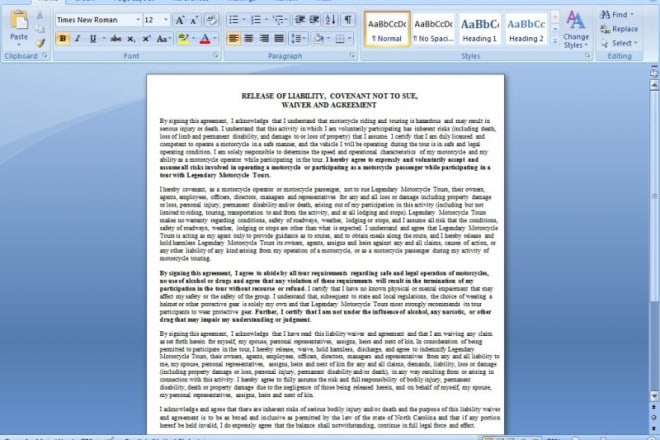Align text to the right

[264, 39]
